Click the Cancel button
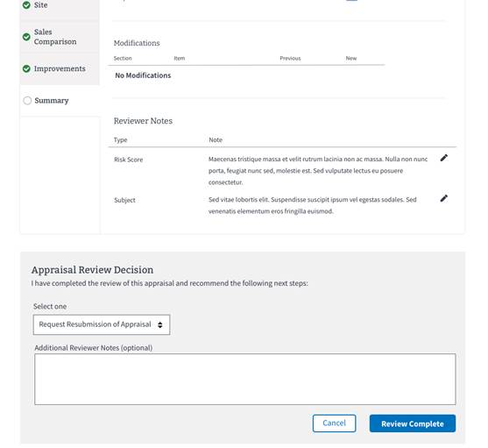The width and height of the screenshot is (488, 448). [335, 423]
